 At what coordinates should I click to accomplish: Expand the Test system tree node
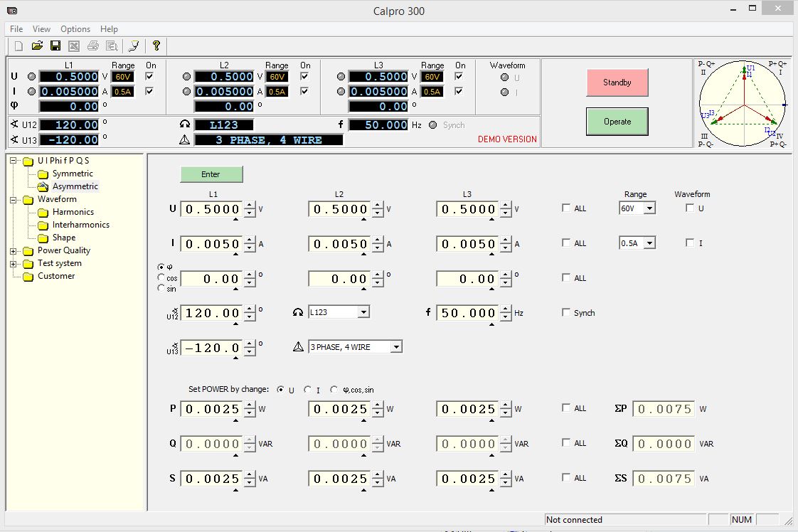click(14, 264)
